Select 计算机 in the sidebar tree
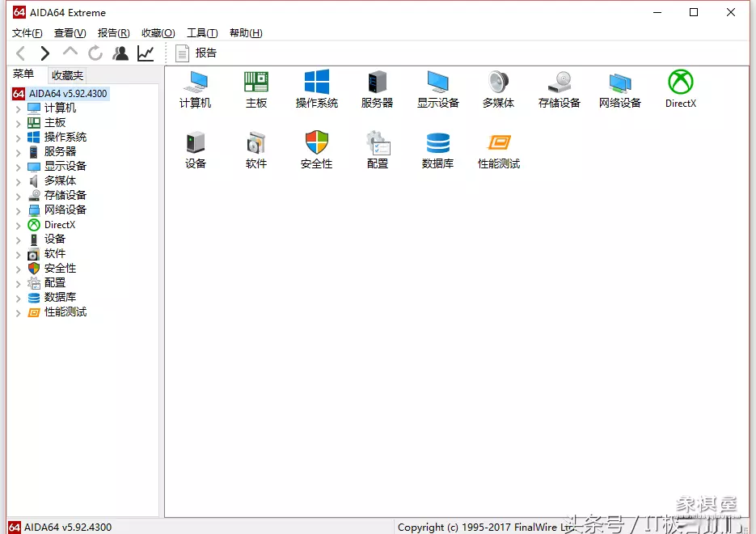756x534 pixels. coord(61,108)
